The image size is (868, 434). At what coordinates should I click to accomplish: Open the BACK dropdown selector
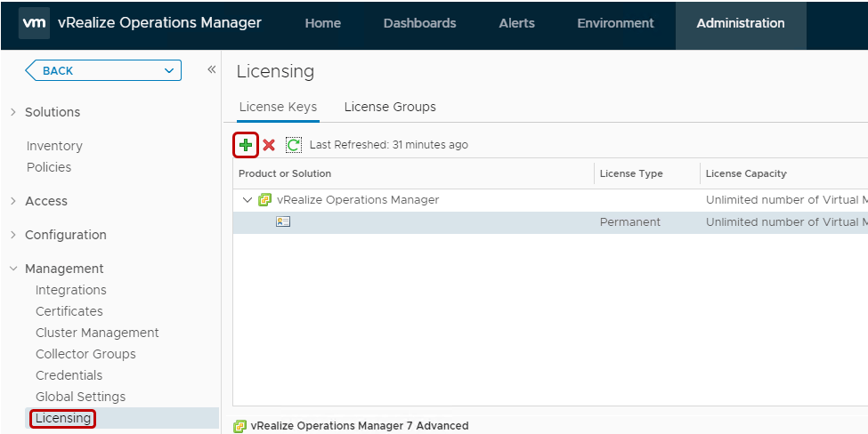pyautogui.click(x=103, y=71)
